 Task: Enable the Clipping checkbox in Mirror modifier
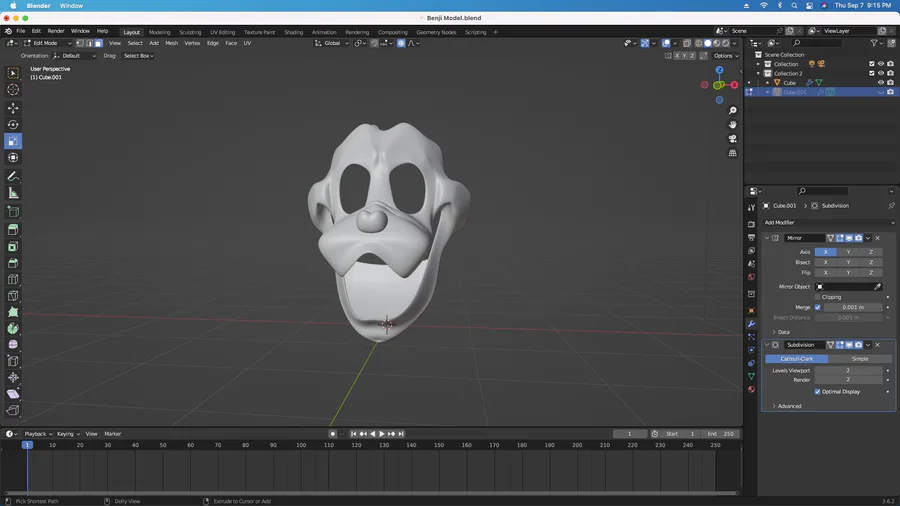click(x=818, y=297)
